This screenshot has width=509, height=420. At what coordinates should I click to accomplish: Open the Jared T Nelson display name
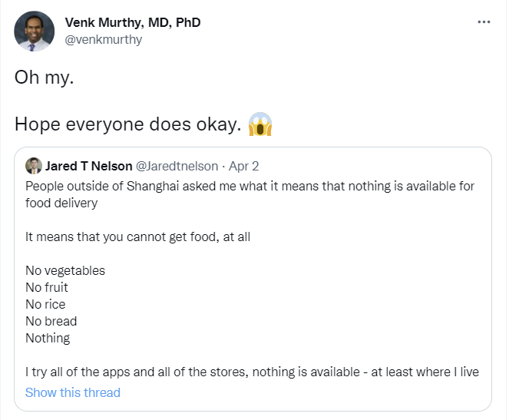point(88,166)
